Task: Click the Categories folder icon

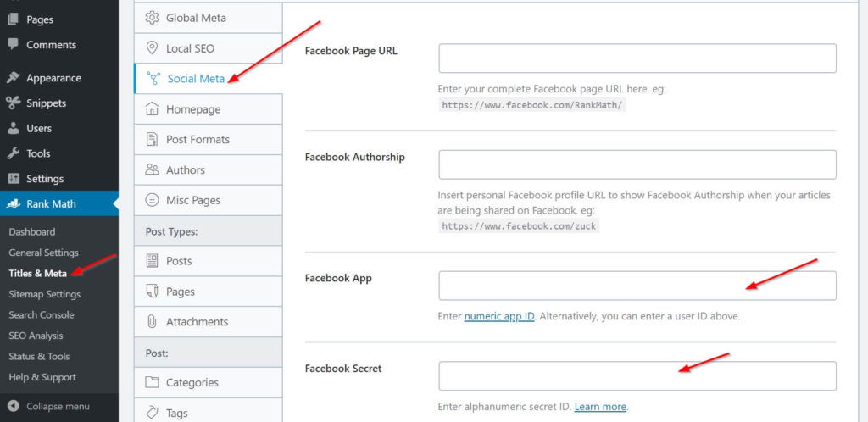Action: point(152,383)
